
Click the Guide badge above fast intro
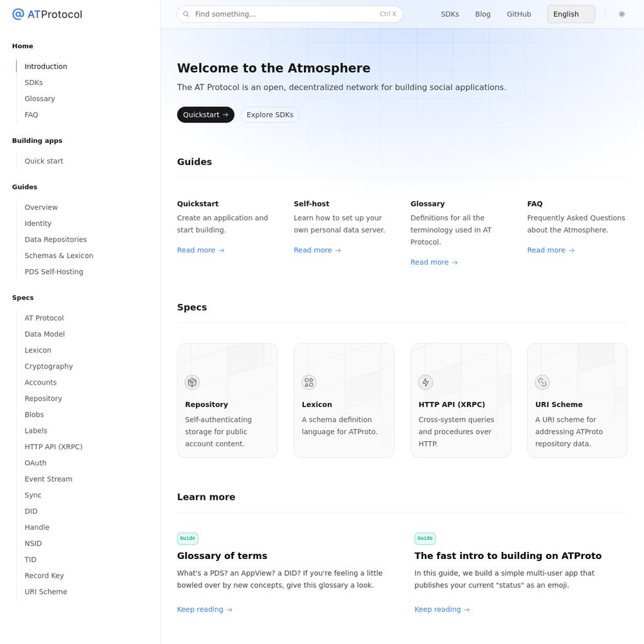425,538
